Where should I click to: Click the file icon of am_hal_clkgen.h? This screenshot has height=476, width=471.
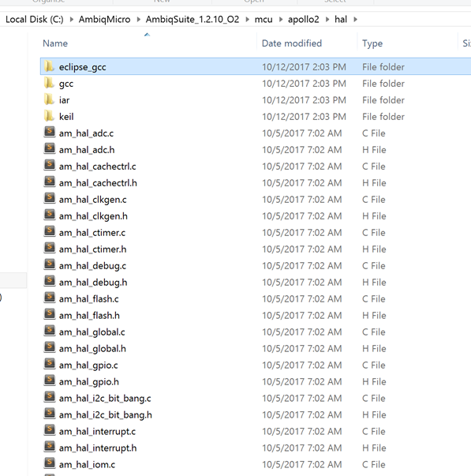(x=50, y=216)
